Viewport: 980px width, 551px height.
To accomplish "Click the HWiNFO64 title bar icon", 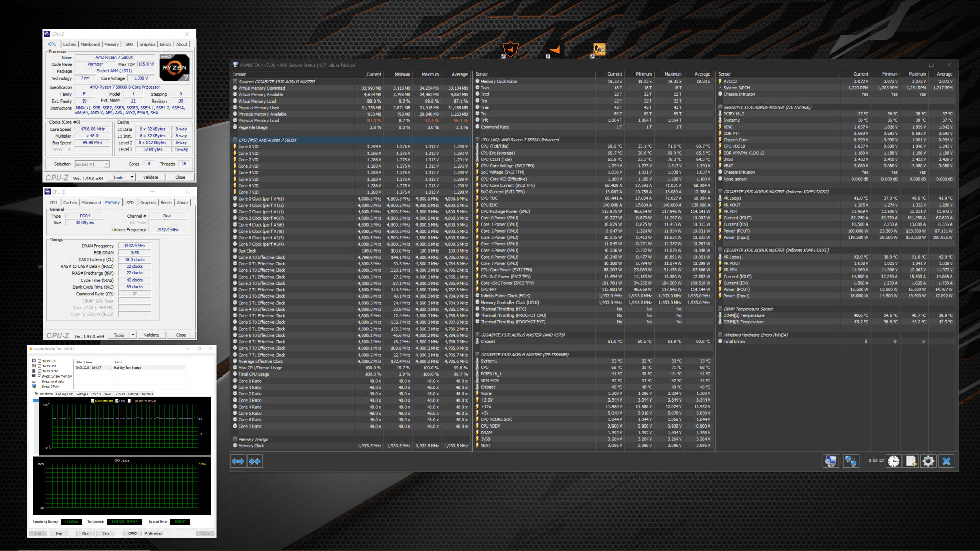I will coord(236,65).
